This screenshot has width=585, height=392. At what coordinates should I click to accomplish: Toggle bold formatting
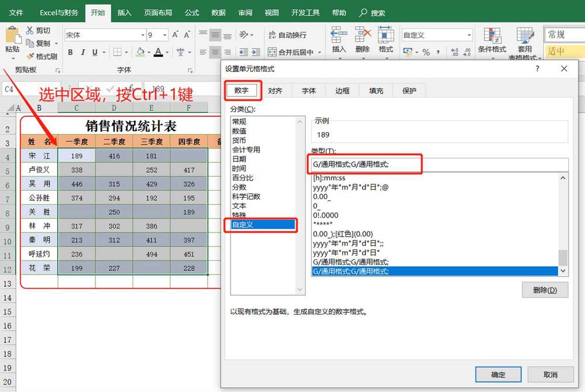[70, 52]
